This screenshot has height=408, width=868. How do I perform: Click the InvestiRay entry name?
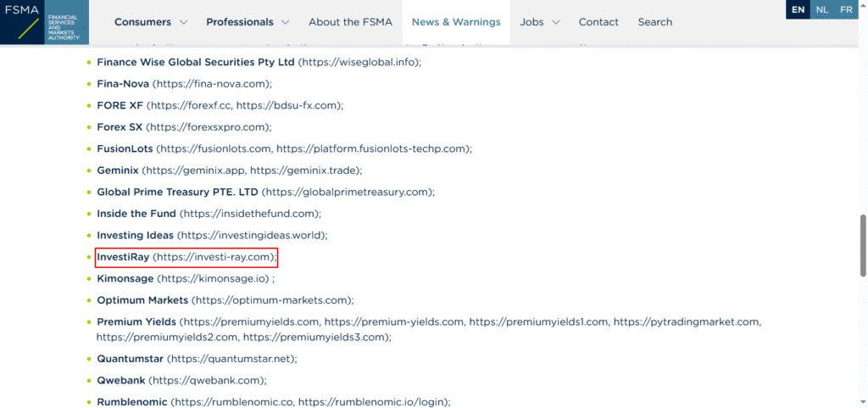123,257
